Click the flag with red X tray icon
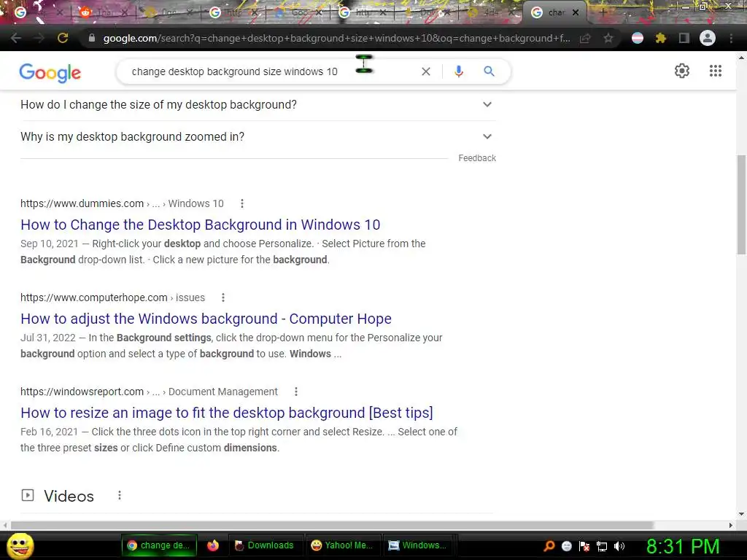Screen dimensions: 747x560 584,545
